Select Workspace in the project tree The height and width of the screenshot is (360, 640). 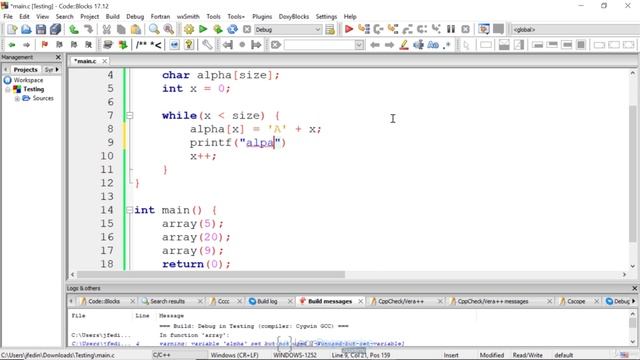(28, 80)
